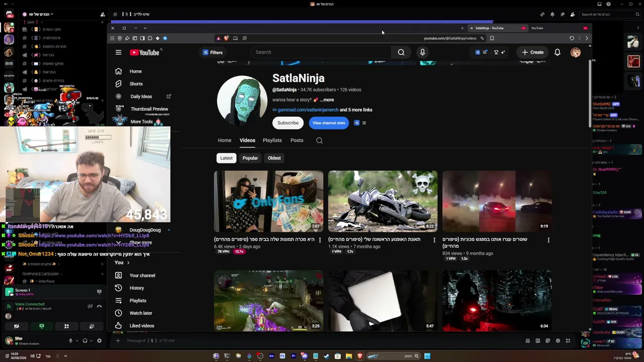Screen dimensions: 644x362
Task: Sort videos by Oldest
Action: (274, 158)
